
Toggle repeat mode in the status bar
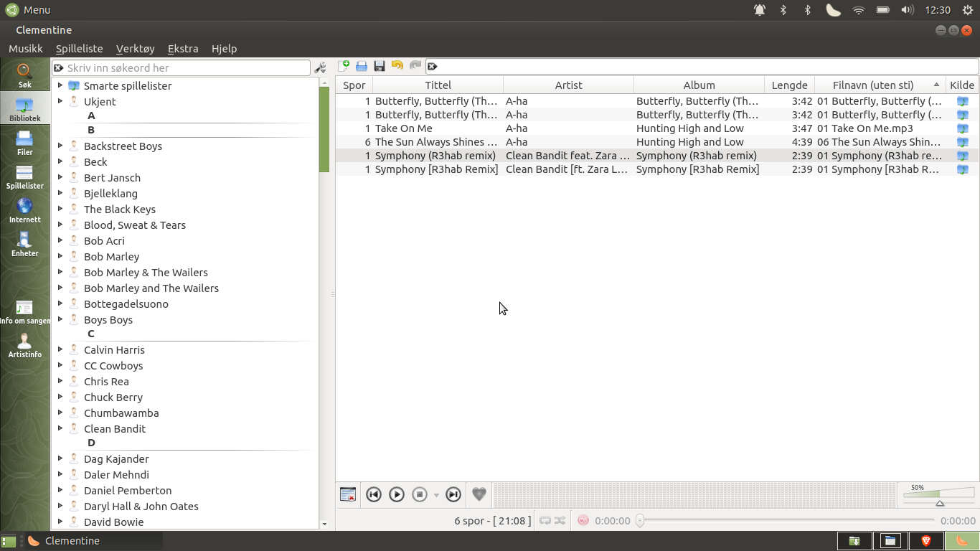click(x=545, y=521)
